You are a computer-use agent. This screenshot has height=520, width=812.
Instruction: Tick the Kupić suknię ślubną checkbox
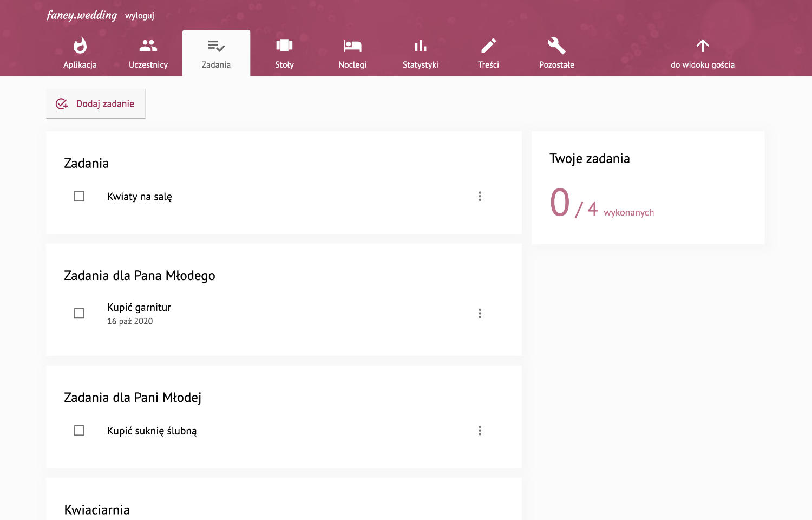(x=79, y=430)
